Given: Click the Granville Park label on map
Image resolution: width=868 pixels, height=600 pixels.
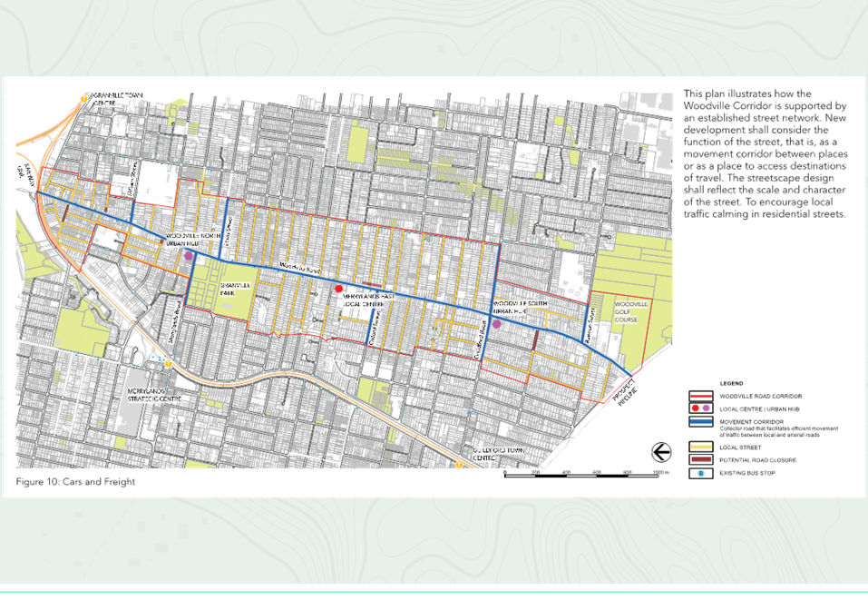Looking at the screenshot, I should pyautogui.click(x=235, y=289).
